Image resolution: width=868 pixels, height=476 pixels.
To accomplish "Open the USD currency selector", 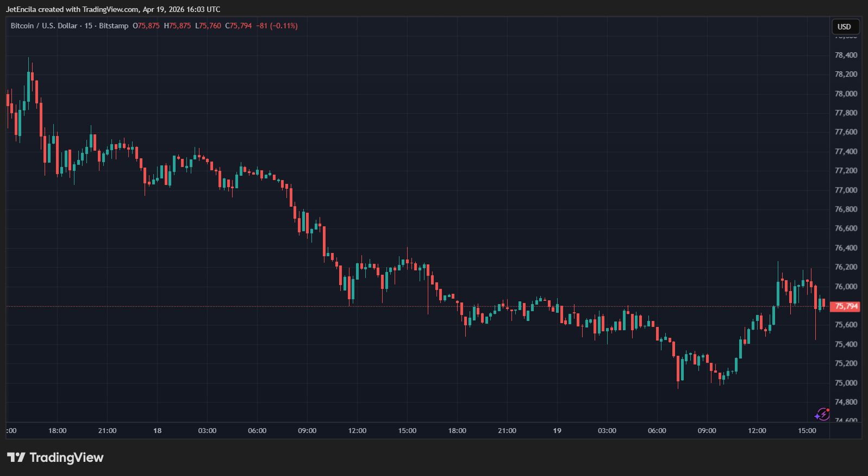I will coord(845,27).
